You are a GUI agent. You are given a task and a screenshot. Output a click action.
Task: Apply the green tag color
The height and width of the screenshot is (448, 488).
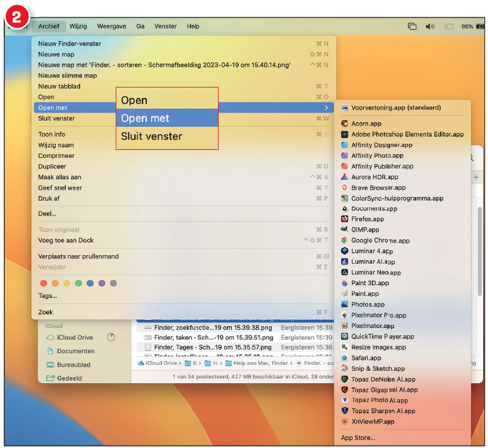coord(78,283)
